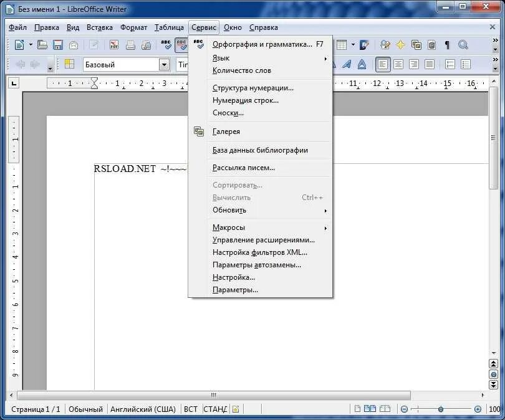Open the Правка menu
This screenshot has height=420, width=505.
pyautogui.click(x=47, y=27)
